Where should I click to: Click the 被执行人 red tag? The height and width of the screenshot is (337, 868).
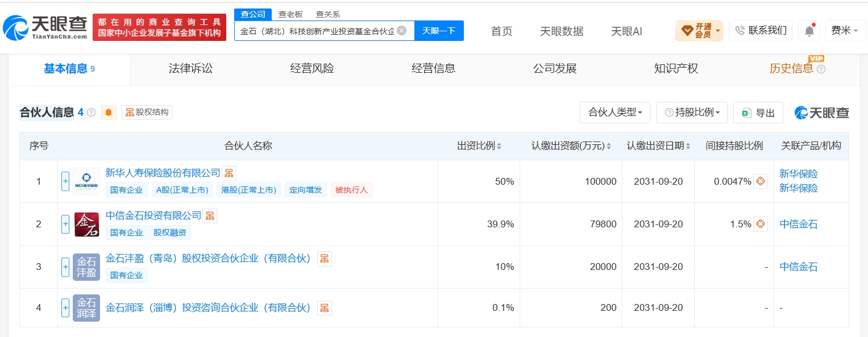tap(351, 190)
